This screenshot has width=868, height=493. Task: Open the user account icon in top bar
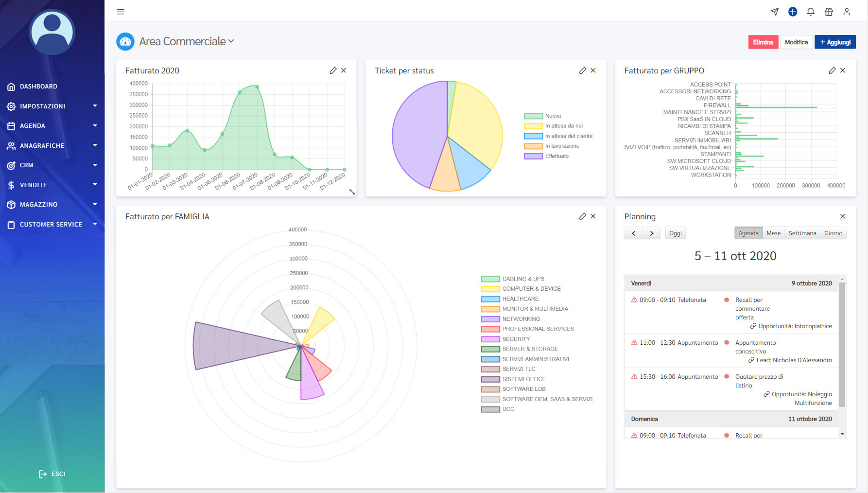click(x=847, y=12)
